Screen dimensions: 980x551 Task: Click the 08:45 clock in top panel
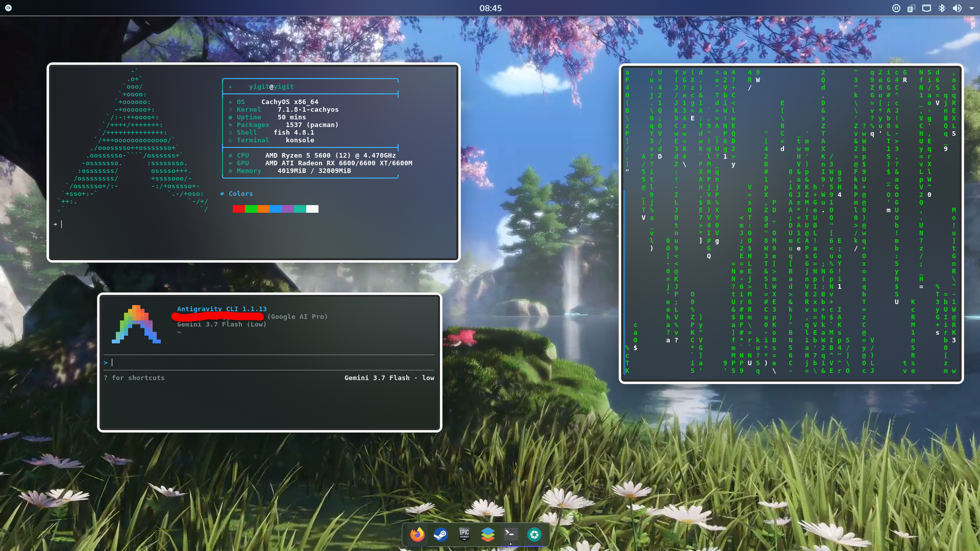coord(491,8)
